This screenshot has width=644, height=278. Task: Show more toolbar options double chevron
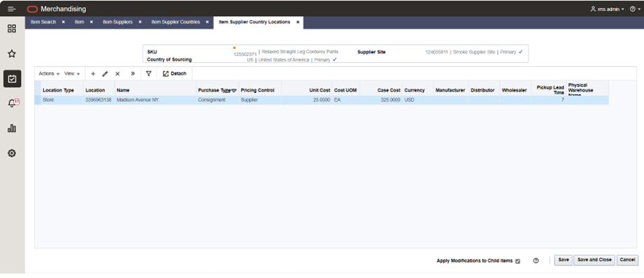pyautogui.click(x=133, y=74)
